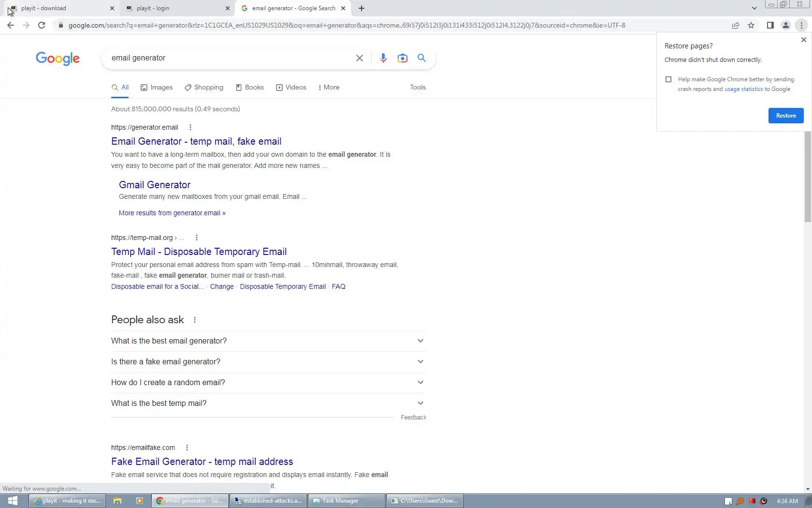This screenshot has width=812, height=508.
Task: Close the Restore pages popup
Action: coord(804,40)
